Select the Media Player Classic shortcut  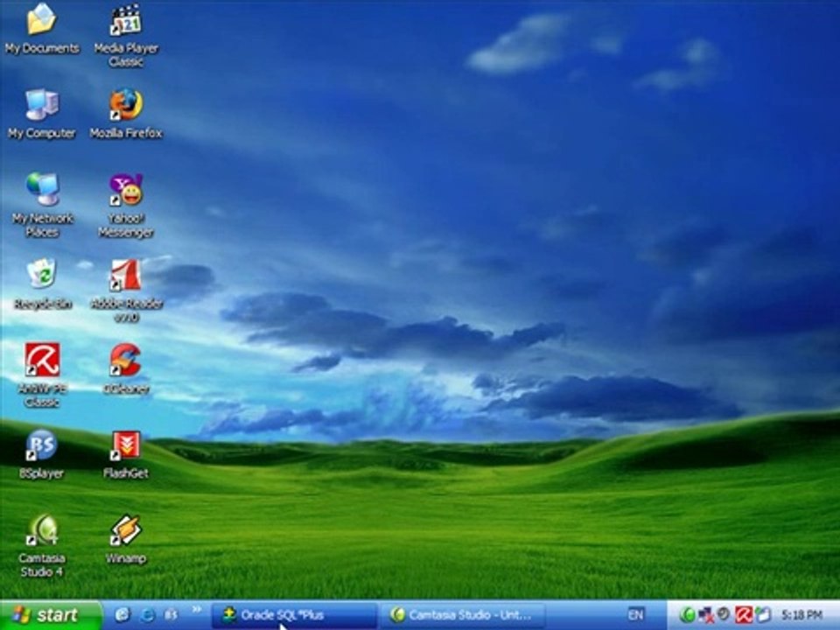click(x=126, y=20)
